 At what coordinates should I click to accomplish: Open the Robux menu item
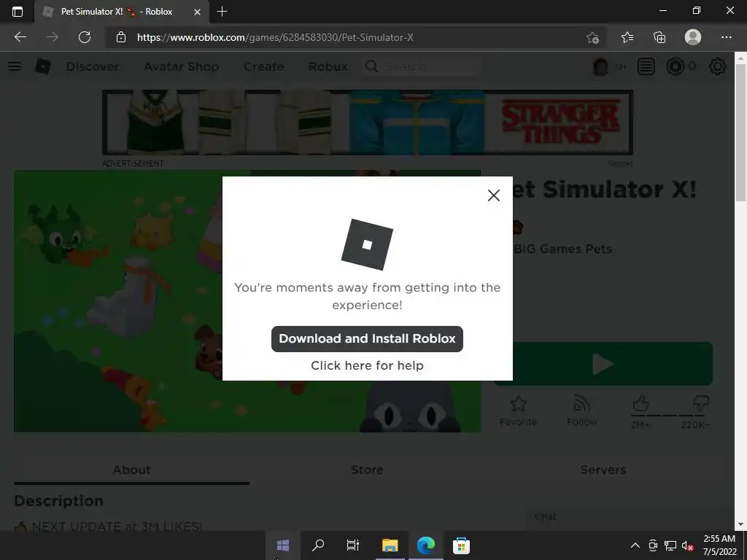click(328, 66)
